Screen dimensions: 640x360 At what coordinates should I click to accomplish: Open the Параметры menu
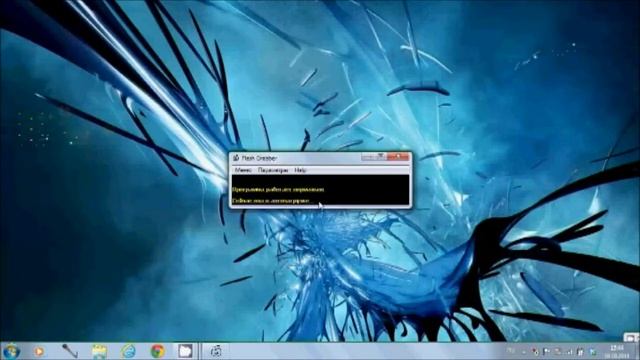tap(273, 170)
